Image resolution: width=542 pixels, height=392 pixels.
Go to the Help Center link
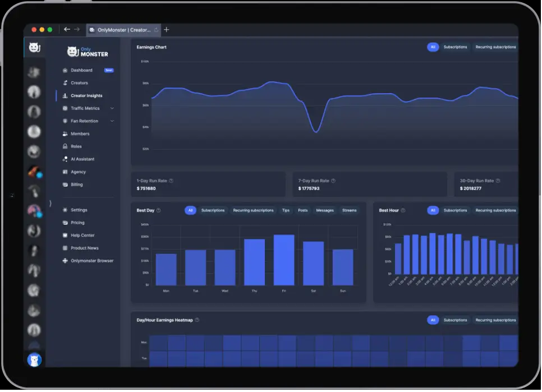click(82, 236)
